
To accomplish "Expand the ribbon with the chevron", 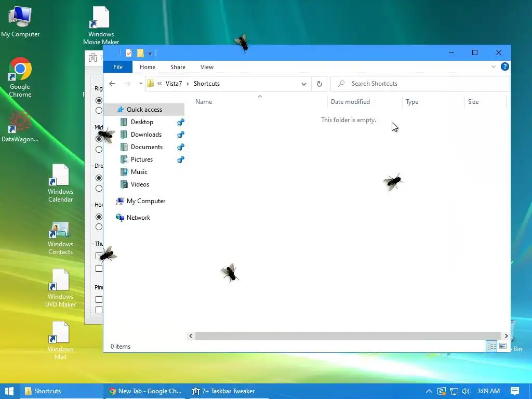I will pyautogui.click(x=494, y=67).
